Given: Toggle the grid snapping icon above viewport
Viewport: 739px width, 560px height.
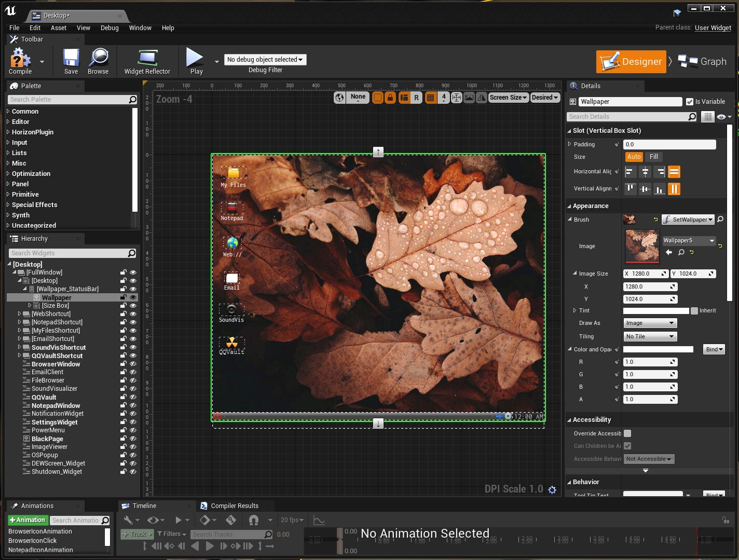Looking at the screenshot, I should 431,97.
